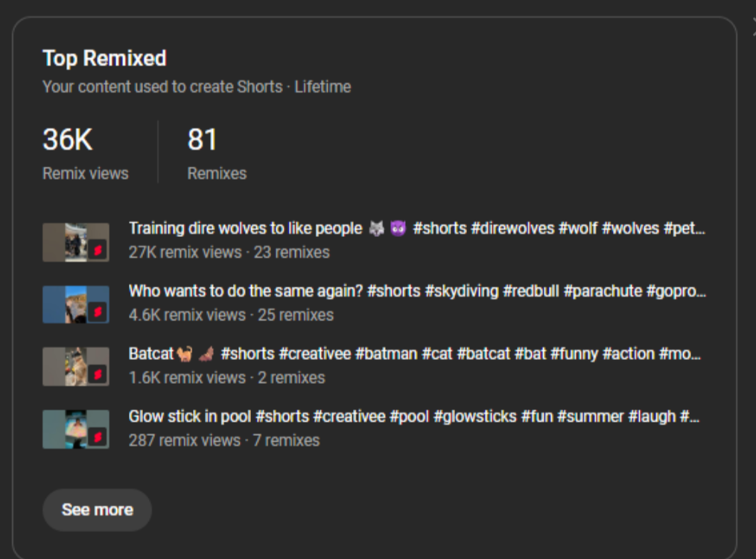Click the 36K remix views stat
The height and width of the screenshot is (559, 756).
(86, 154)
